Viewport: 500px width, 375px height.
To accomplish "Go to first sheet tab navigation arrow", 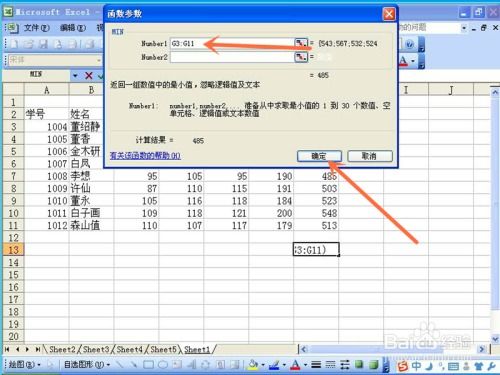I will click(x=7, y=349).
